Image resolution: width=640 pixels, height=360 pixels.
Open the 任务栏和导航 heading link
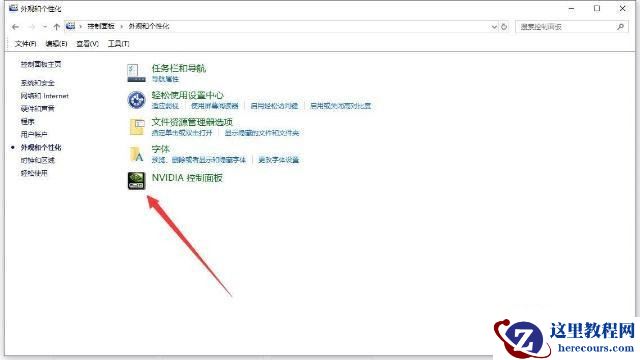pos(179,68)
